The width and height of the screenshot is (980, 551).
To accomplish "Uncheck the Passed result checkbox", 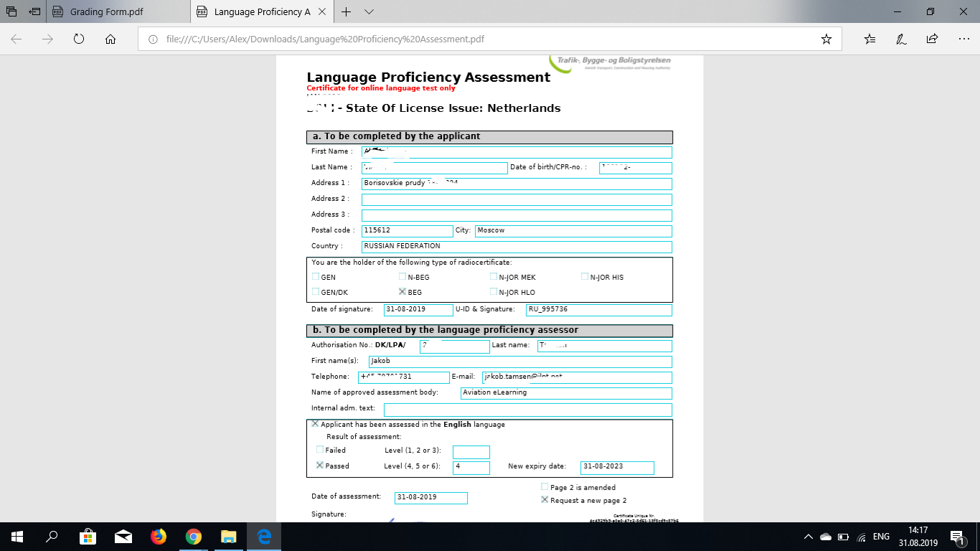I will pyautogui.click(x=320, y=466).
